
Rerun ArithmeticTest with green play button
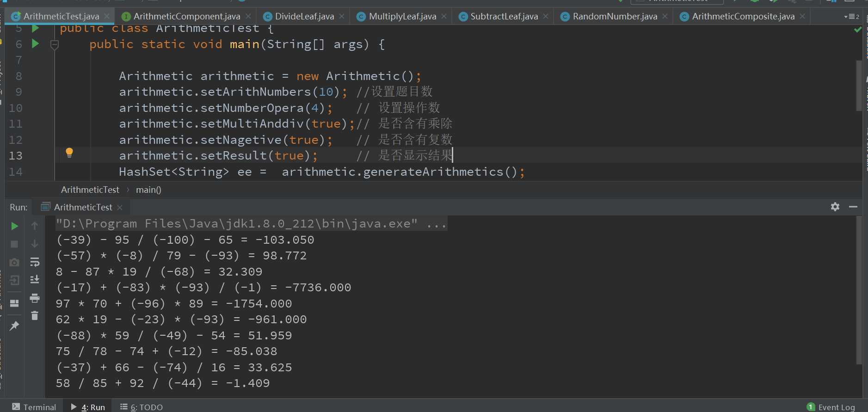pyautogui.click(x=14, y=226)
